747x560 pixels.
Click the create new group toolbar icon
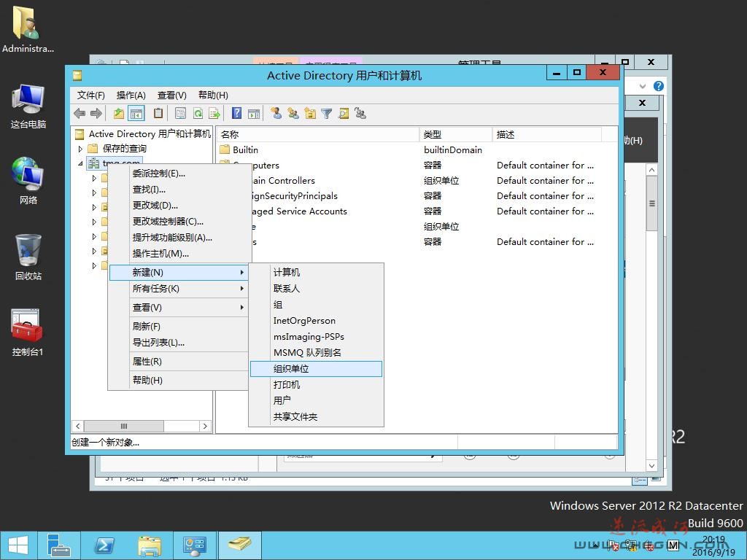(x=293, y=113)
